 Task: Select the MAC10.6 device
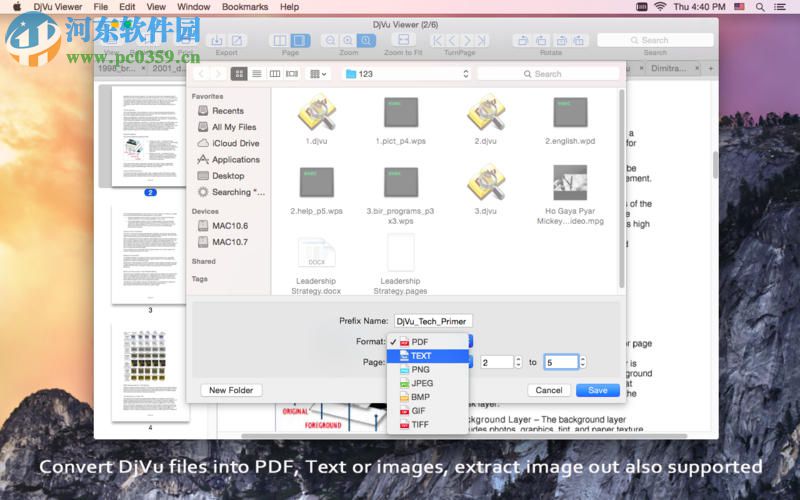[228, 226]
